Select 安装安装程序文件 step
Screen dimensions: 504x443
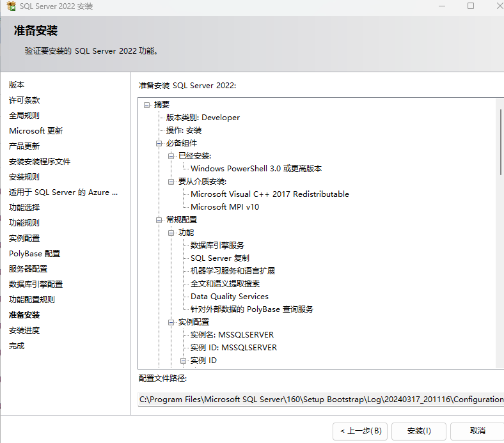[40, 162]
